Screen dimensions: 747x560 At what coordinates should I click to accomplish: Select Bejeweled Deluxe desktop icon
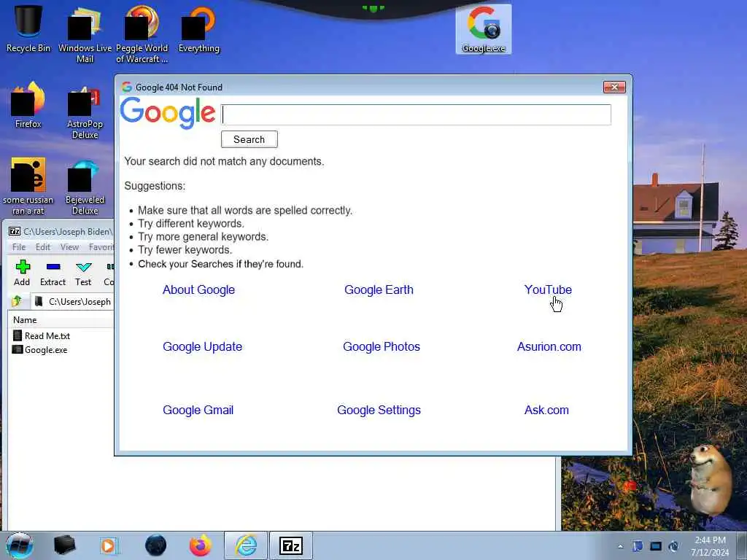tap(85, 187)
